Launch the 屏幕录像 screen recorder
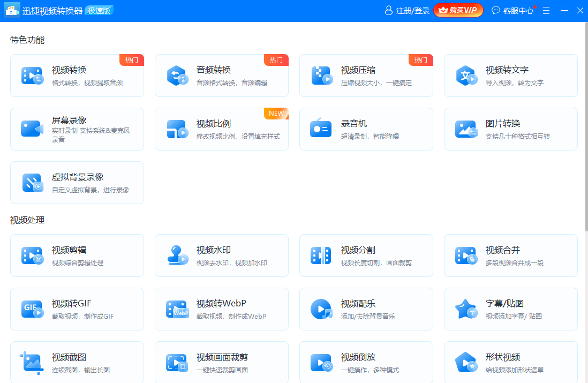This screenshot has height=383, width=588. (x=77, y=129)
